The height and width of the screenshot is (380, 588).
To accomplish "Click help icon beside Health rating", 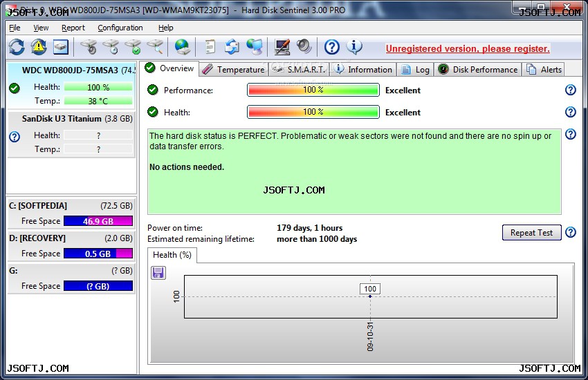I will [571, 112].
